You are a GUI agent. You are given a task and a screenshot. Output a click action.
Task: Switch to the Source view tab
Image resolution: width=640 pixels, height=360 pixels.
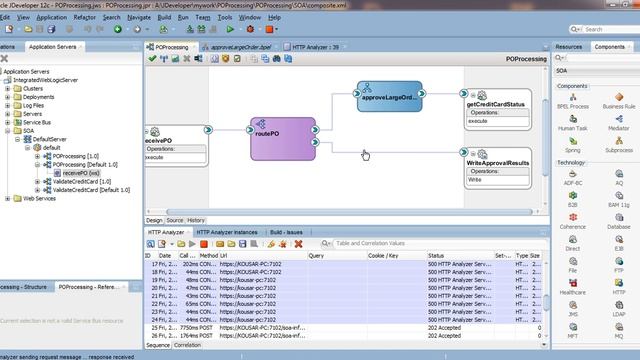coord(175,220)
